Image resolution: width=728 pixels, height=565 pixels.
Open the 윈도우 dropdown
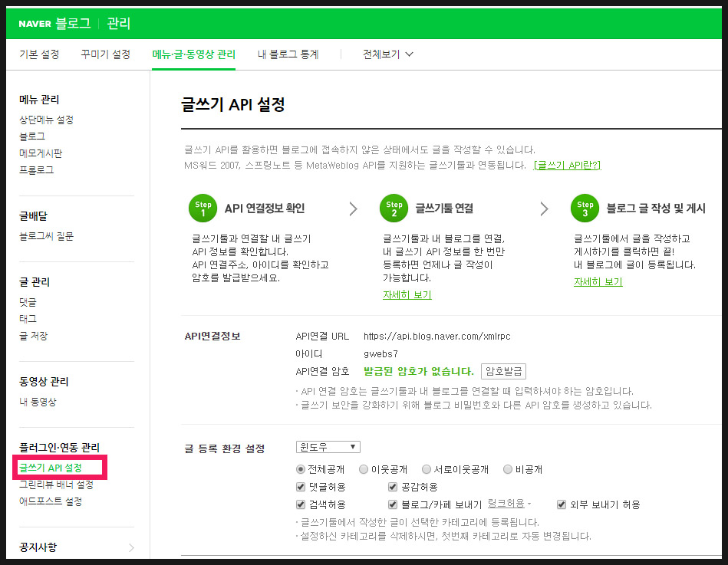(x=328, y=447)
